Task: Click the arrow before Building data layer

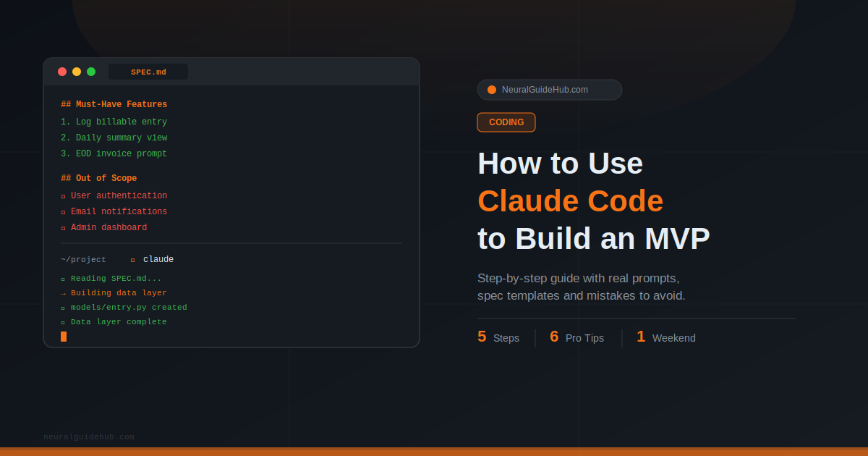Action: click(63, 293)
